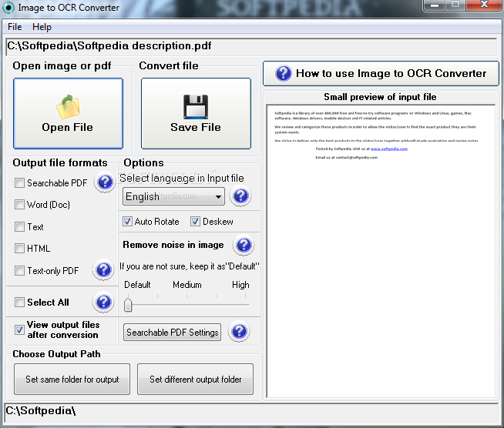The width and height of the screenshot is (504, 428).
Task: Click the Save File button
Action: pos(196,113)
